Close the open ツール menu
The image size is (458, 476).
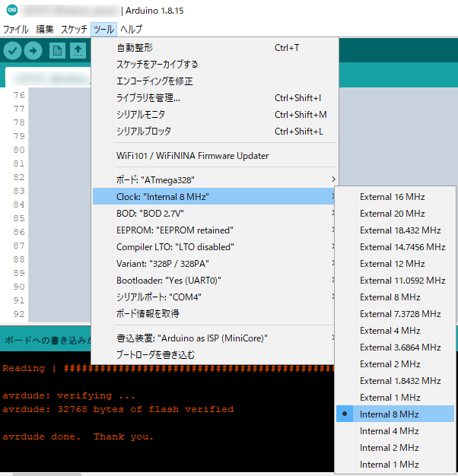[x=104, y=30]
